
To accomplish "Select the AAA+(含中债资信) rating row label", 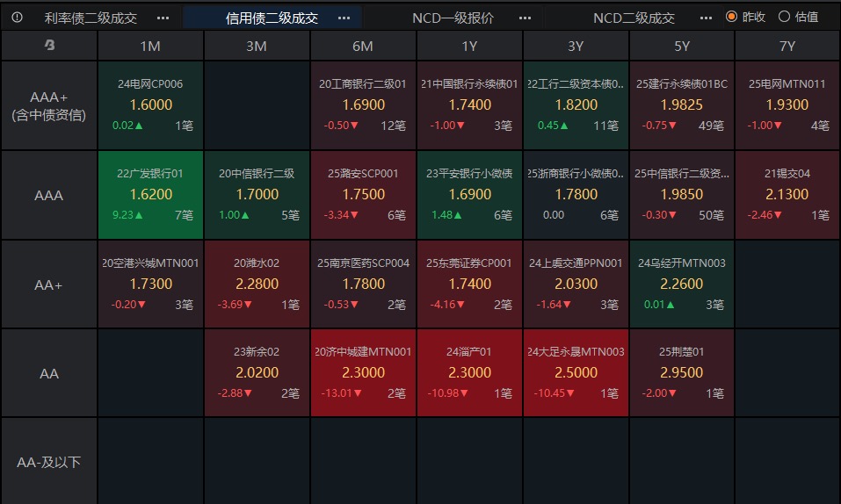I will [49, 105].
